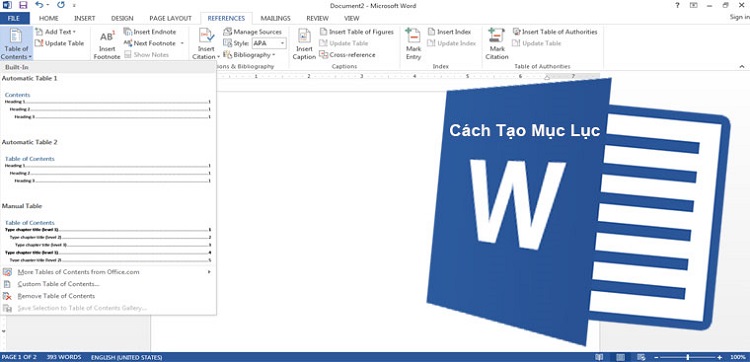Switch to Read Mode view icon
This screenshot has width=750, height=362.
599,357
